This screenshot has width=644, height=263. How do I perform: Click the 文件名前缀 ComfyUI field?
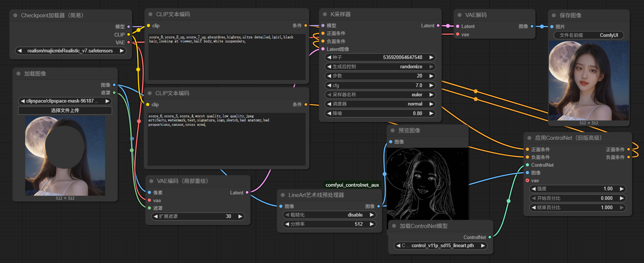(589, 35)
